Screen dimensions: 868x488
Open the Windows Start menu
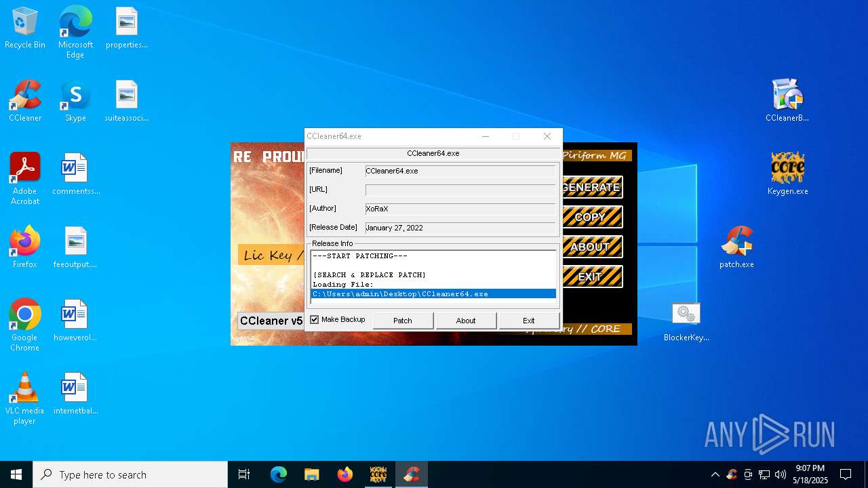16,474
